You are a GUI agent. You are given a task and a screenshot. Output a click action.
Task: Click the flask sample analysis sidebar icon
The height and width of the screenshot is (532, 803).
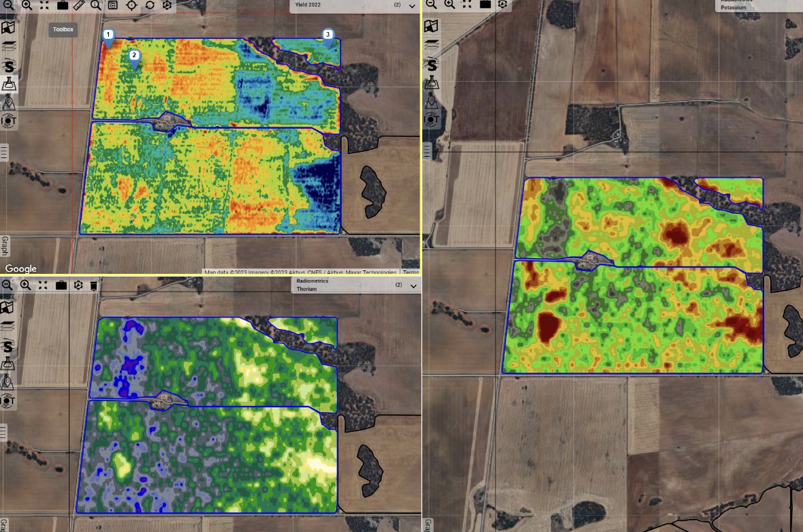click(7, 84)
